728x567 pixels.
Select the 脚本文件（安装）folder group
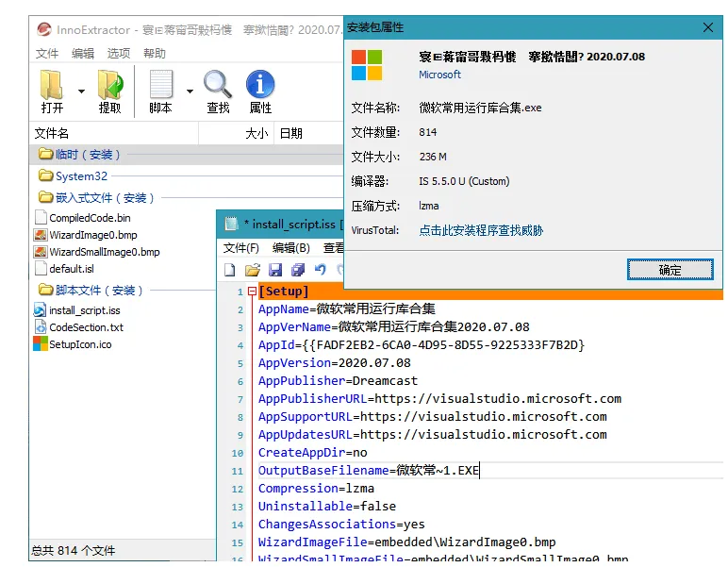point(124,291)
